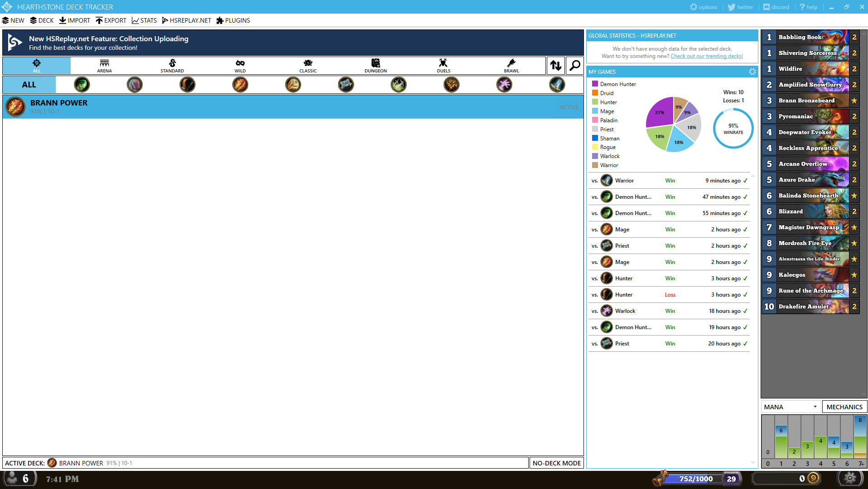Click the Priest opponent icon, 20 hours ago
This screenshot has width=868, height=489.
coord(607,344)
